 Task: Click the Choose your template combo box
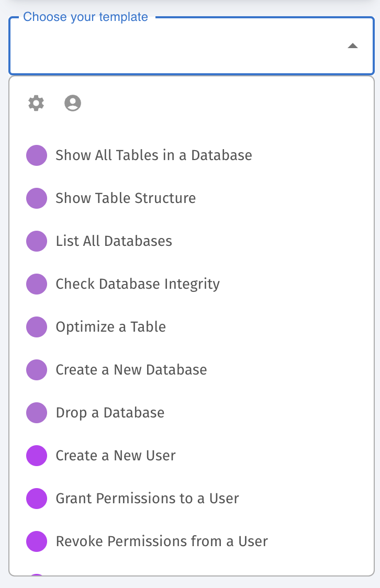(x=192, y=46)
